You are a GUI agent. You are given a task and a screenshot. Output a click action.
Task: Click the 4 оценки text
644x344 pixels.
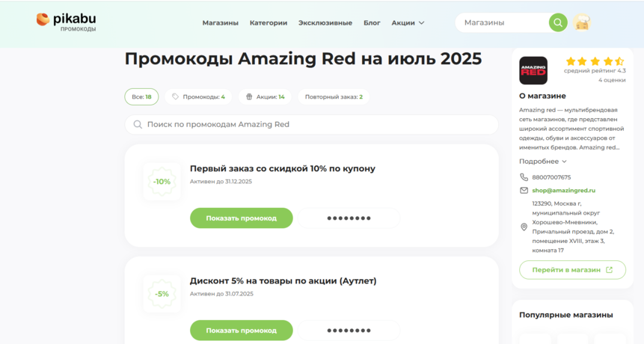tap(612, 80)
